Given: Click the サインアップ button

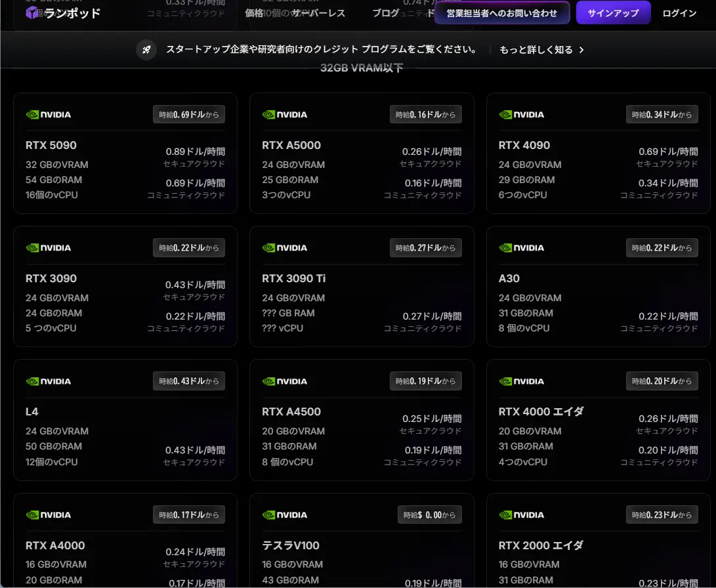Looking at the screenshot, I should pyautogui.click(x=613, y=12).
